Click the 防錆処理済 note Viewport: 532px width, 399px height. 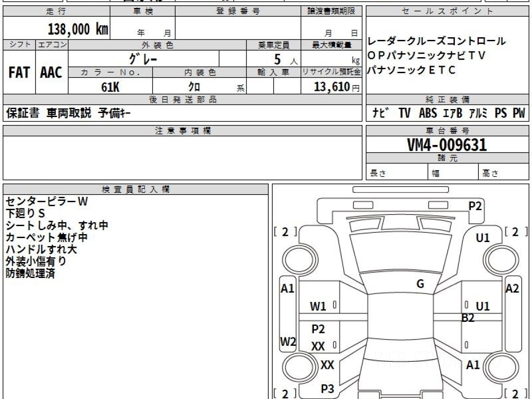pyautogui.click(x=31, y=273)
